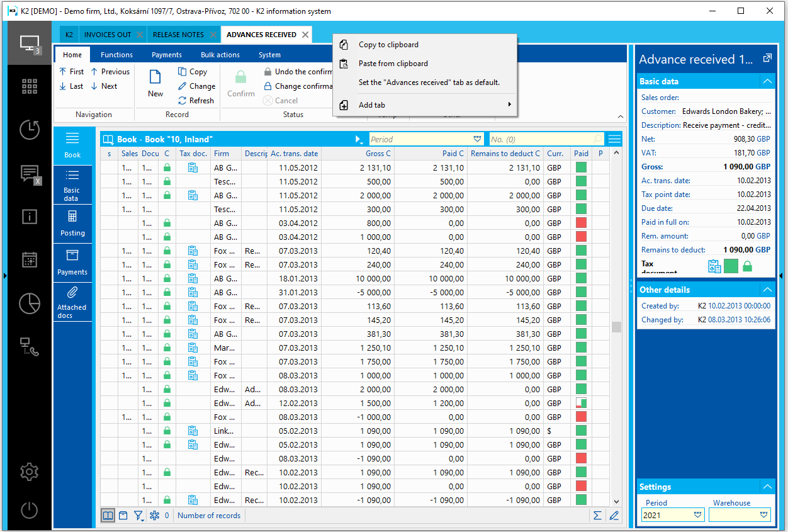
Task: Open the System ribbon tab
Action: pyautogui.click(x=269, y=55)
